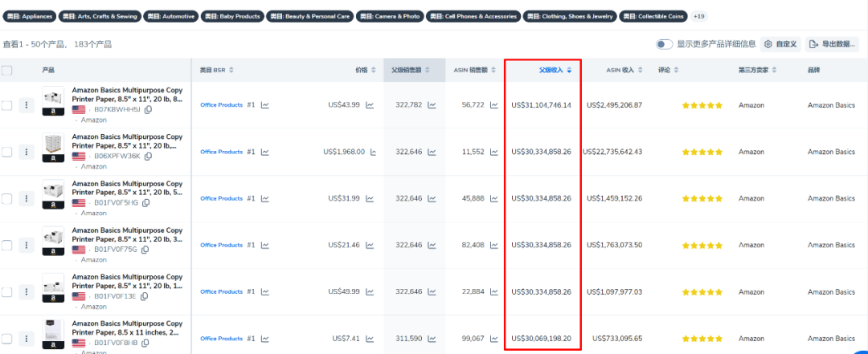868x354 pixels.
Task: Show price history chart beside US$21.46
Action: 369,245
